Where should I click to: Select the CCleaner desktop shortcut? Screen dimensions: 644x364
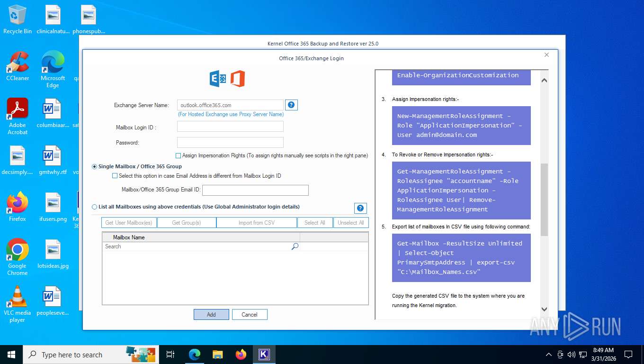[18, 66]
